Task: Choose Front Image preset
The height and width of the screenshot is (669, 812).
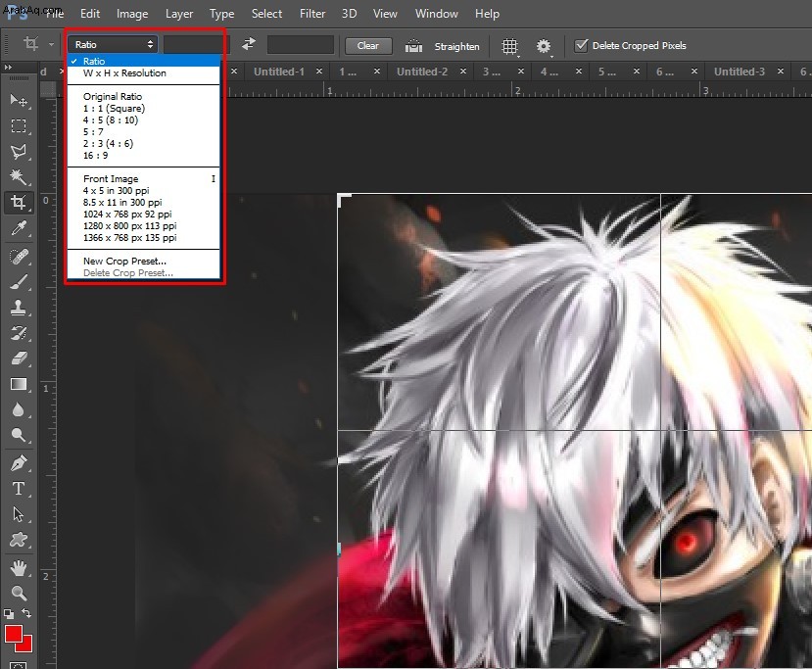Action: click(144, 178)
